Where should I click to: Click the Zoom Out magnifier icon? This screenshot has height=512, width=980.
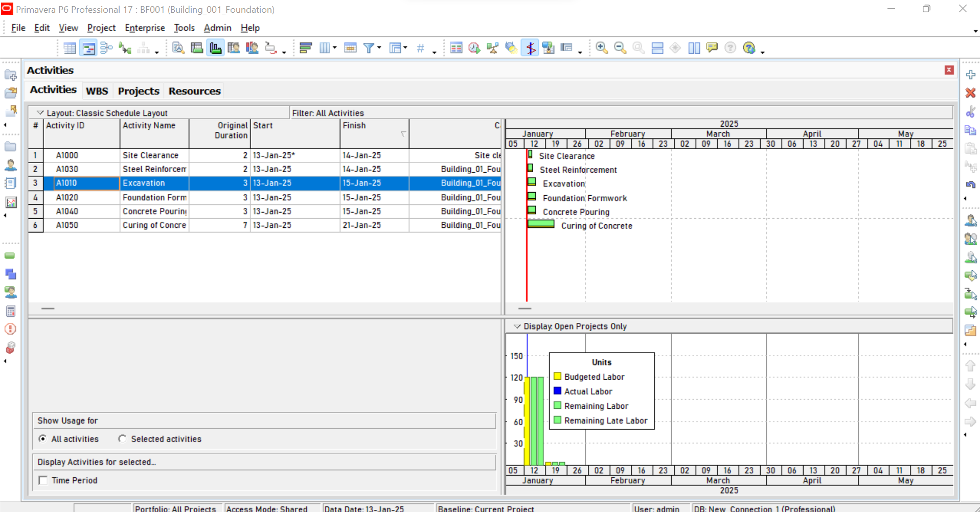tap(620, 48)
